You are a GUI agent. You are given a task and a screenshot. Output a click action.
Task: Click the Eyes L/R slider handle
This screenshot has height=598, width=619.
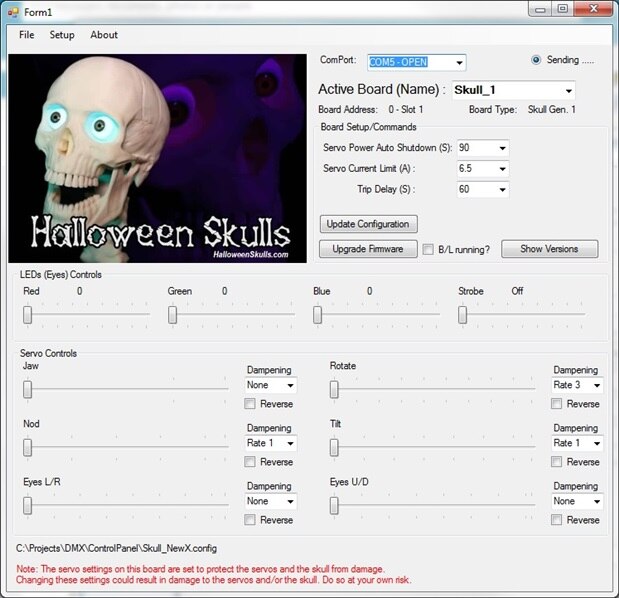[27, 505]
